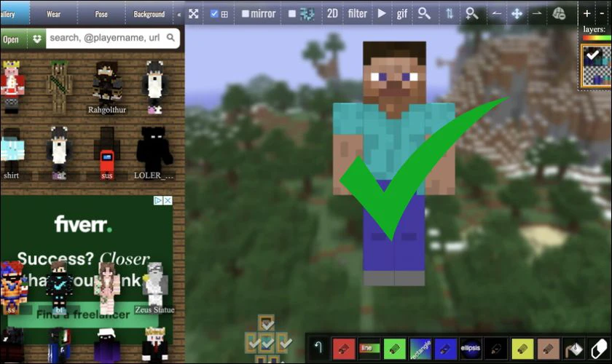
Task: Select the paint bucket fill tool
Action: pos(574,349)
